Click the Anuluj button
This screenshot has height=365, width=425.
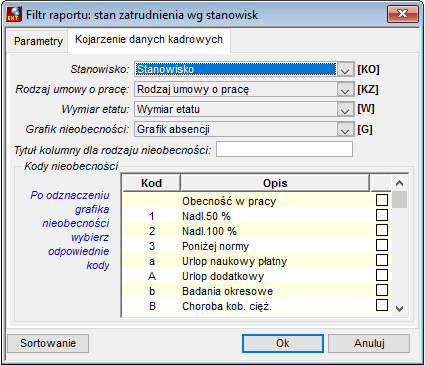coord(369,343)
